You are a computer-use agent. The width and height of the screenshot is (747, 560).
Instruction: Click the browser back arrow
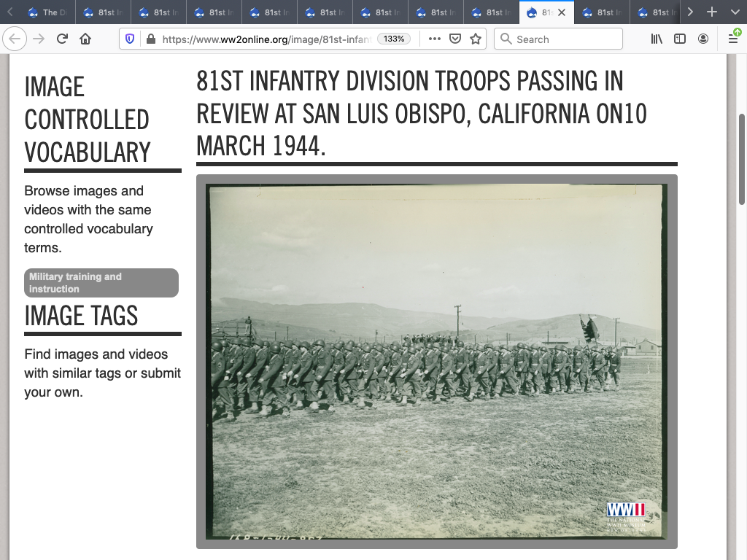pos(15,39)
